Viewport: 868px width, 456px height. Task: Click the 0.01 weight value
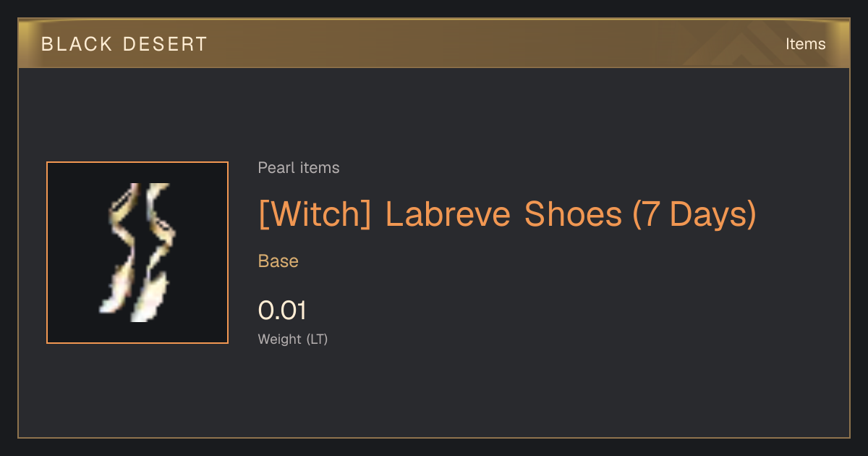click(282, 311)
